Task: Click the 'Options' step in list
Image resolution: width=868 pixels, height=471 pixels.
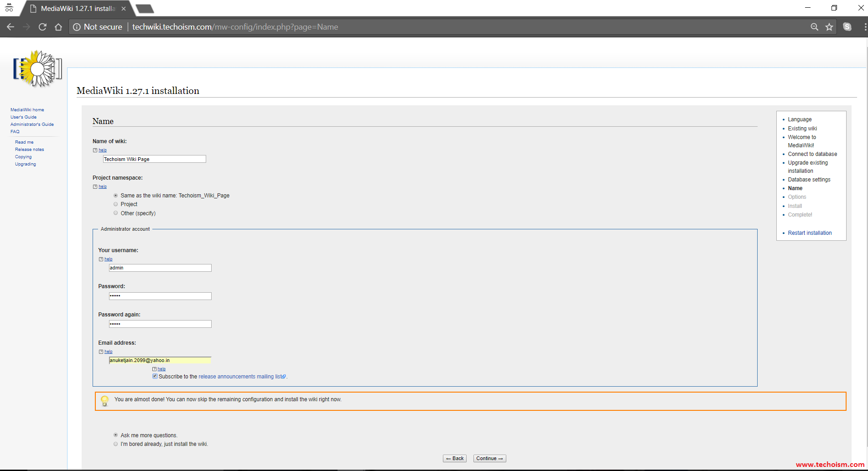Action: [797, 197]
